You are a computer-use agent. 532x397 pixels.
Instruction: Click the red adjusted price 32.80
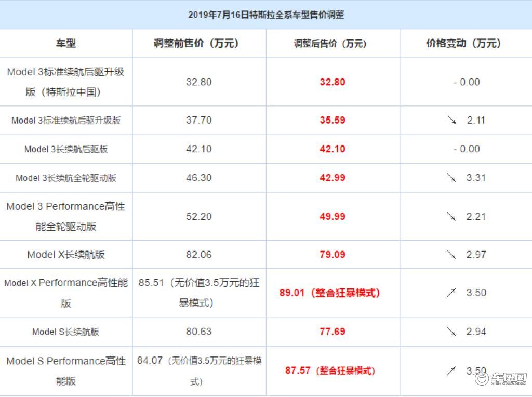point(332,82)
